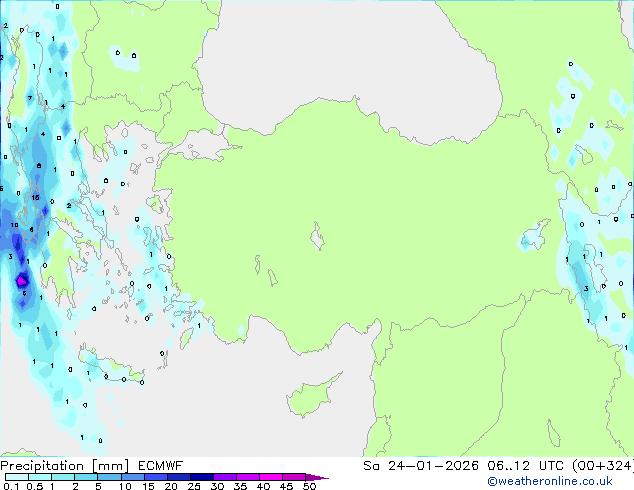Screen dimensions: 634x490
Task: Click the Black Sea area
Action: (350, 60)
